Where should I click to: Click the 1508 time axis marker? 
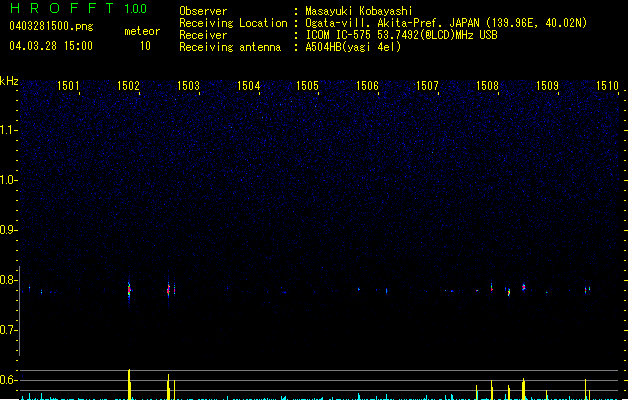pos(487,86)
